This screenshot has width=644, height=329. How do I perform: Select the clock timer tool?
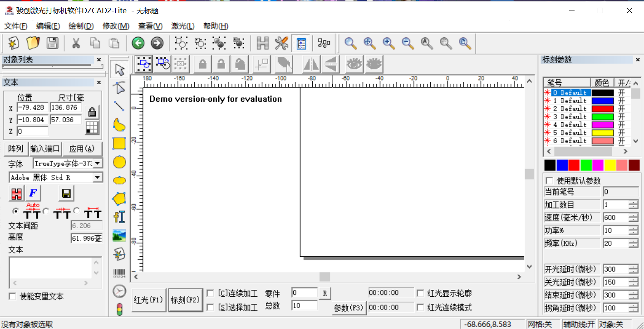point(119,291)
